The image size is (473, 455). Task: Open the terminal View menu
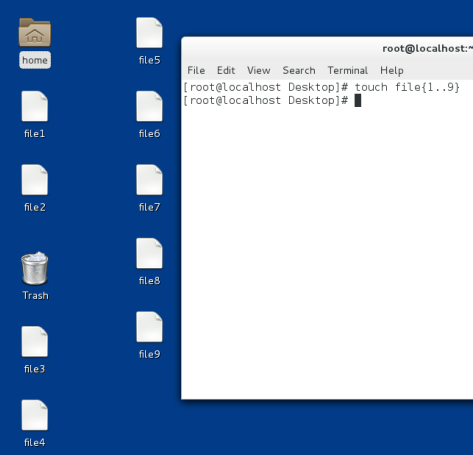pyautogui.click(x=259, y=70)
